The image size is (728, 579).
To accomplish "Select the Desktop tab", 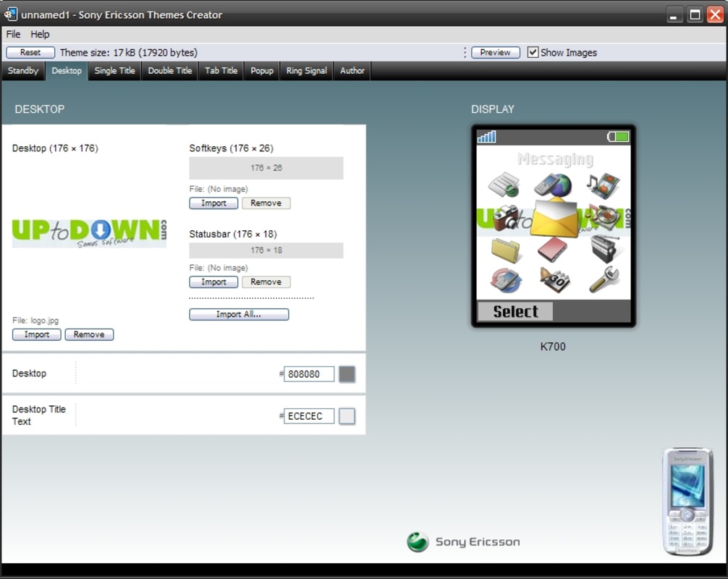I will [x=67, y=71].
